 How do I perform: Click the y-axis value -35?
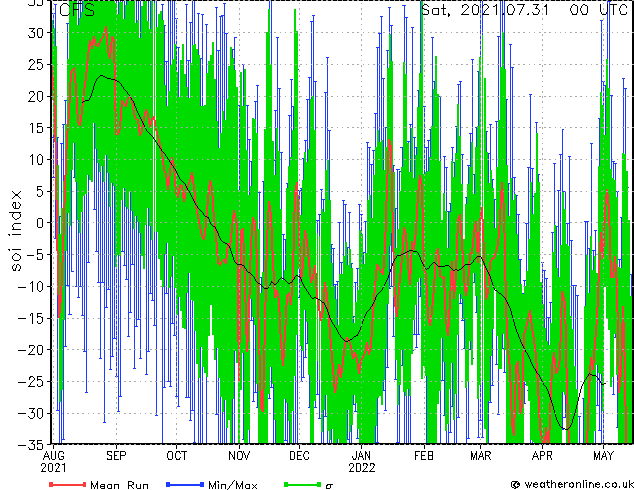tap(31, 445)
